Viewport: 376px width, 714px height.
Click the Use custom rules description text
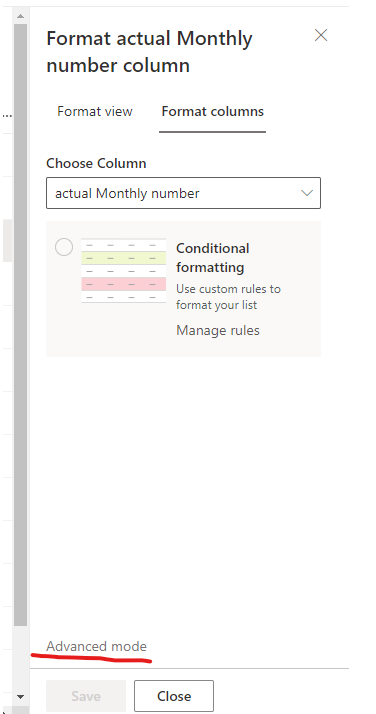228,297
